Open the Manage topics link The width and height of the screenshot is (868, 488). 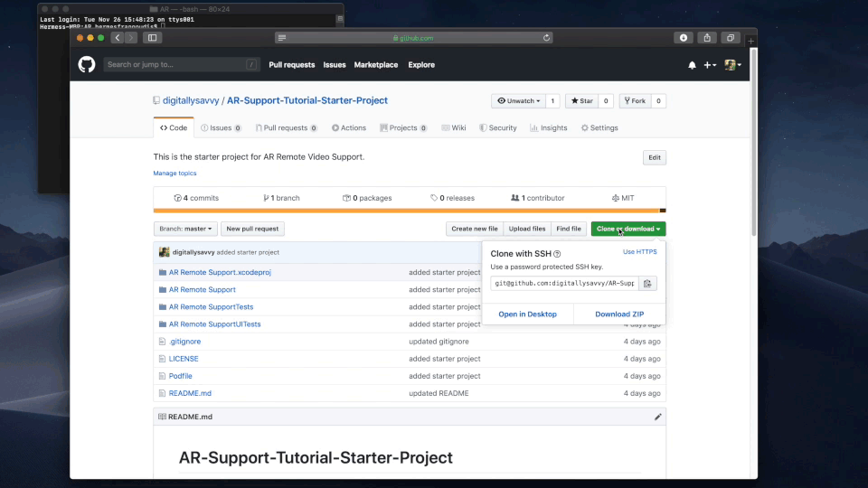click(x=175, y=174)
